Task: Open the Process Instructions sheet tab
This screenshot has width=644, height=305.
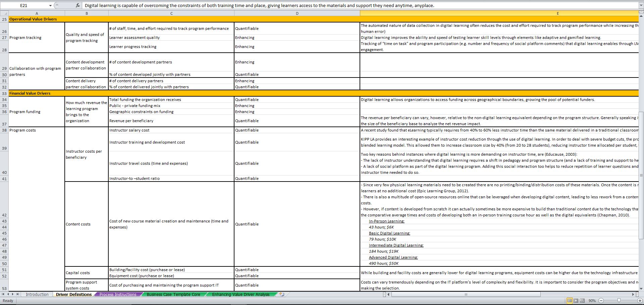Action: click(118, 294)
